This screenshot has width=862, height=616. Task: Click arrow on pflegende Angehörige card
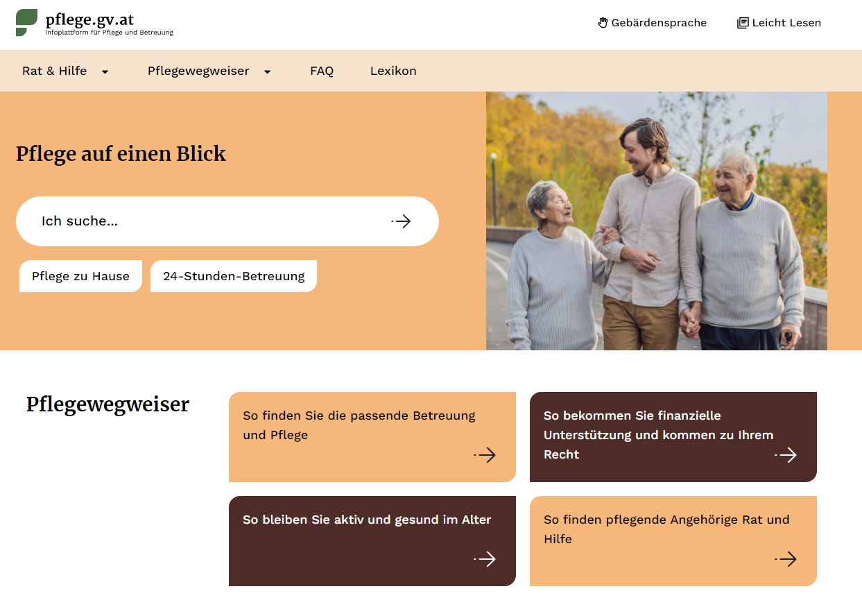point(786,559)
